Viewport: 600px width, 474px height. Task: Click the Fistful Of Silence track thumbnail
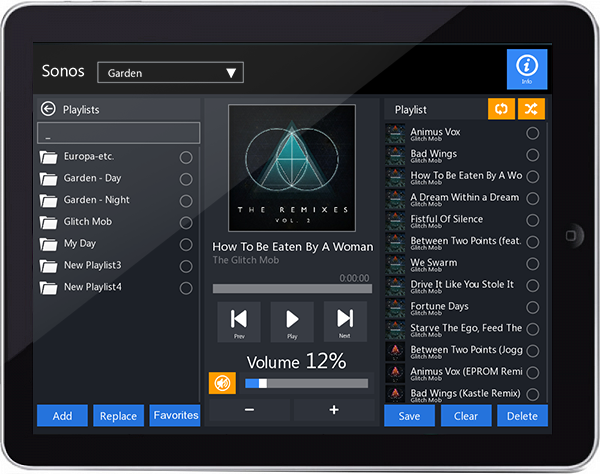(x=395, y=220)
